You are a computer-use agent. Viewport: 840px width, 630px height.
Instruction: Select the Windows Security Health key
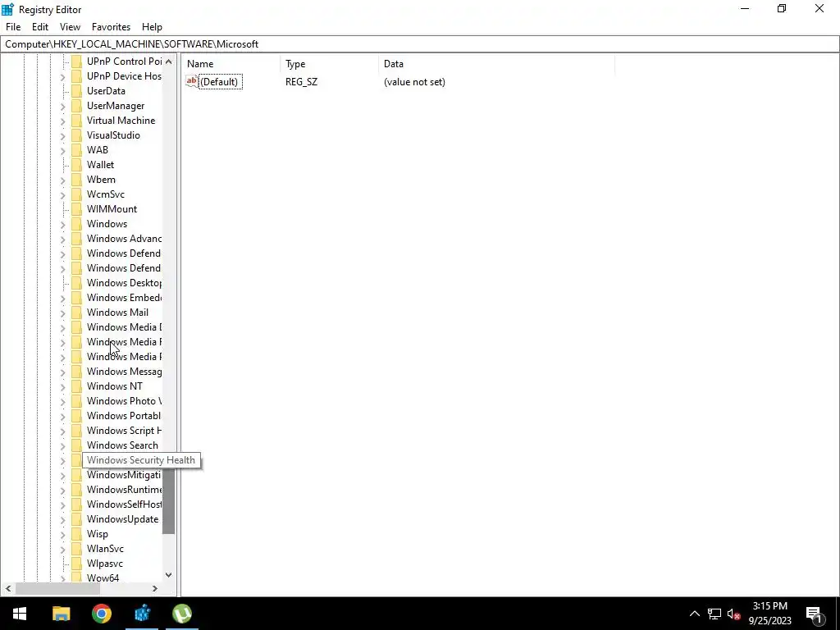pyautogui.click(x=141, y=460)
